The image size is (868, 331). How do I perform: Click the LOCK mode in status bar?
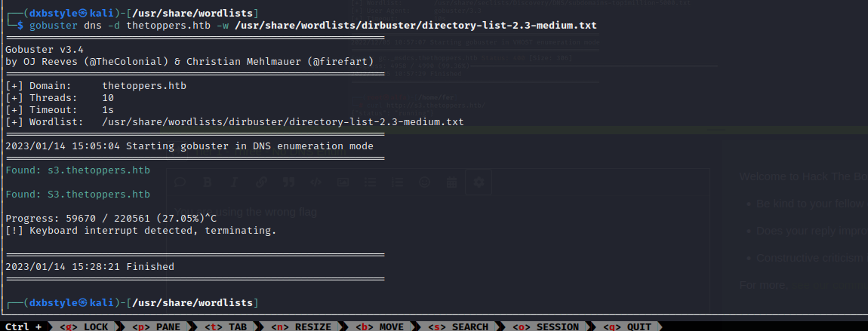click(83, 326)
